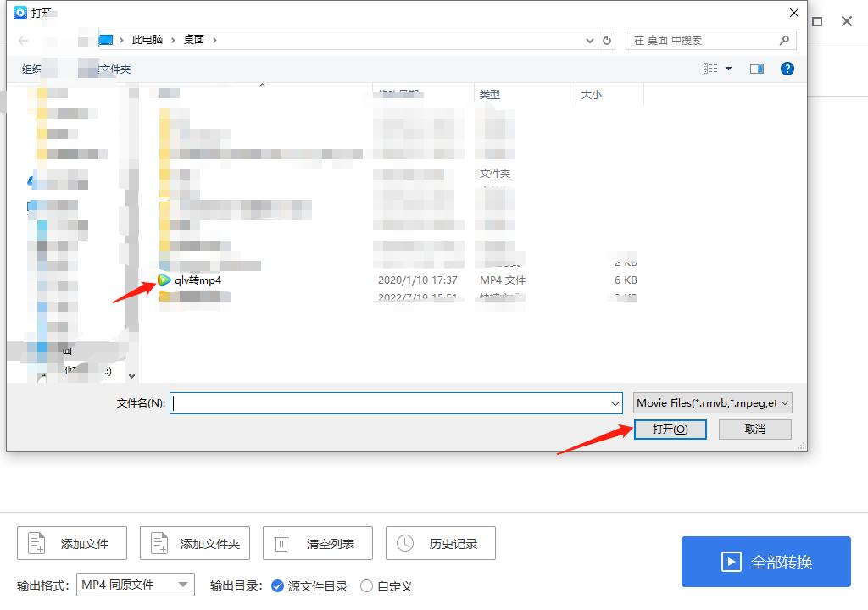Click the trash icon for 清空列表
868x610 pixels.
click(x=282, y=543)
